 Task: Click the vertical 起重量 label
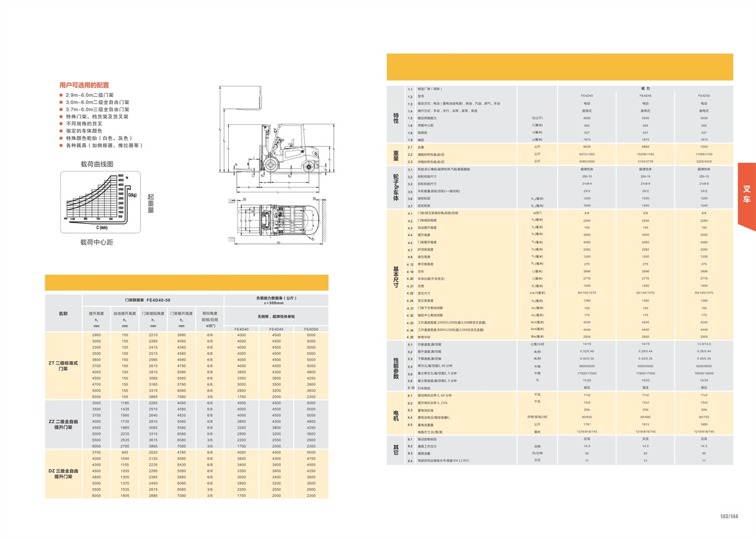click(151, 203)
